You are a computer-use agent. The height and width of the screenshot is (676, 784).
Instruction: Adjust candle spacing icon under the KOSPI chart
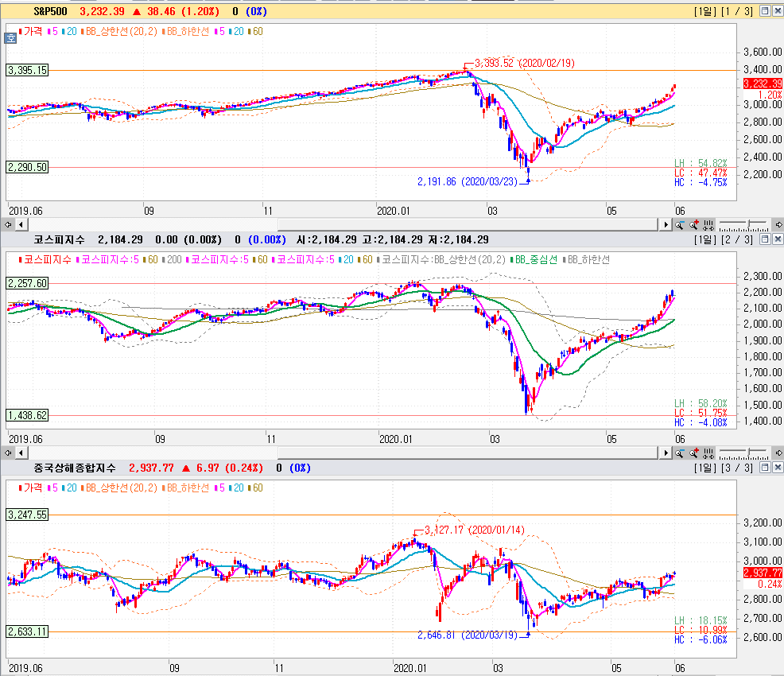click(708, 453)
